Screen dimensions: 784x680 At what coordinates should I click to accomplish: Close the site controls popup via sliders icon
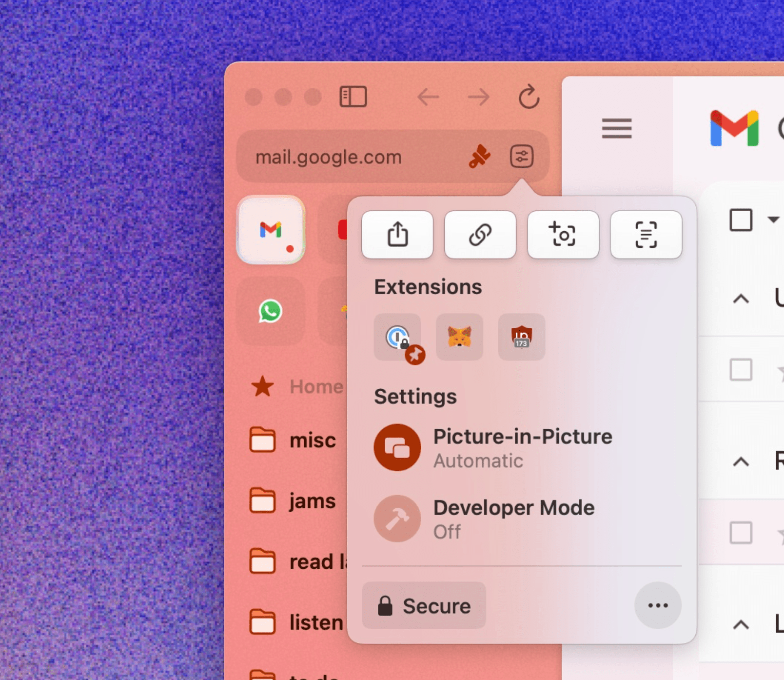tap(522, 157)
